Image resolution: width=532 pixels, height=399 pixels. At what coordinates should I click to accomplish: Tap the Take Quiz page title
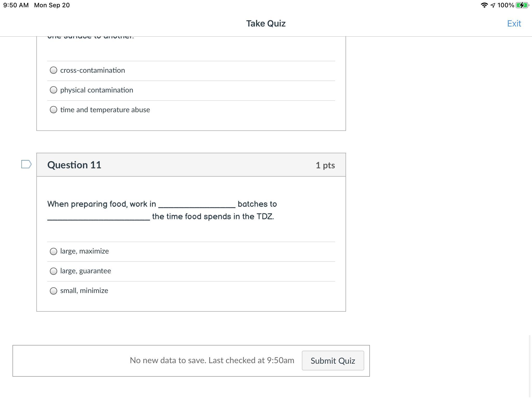(266, 24)
